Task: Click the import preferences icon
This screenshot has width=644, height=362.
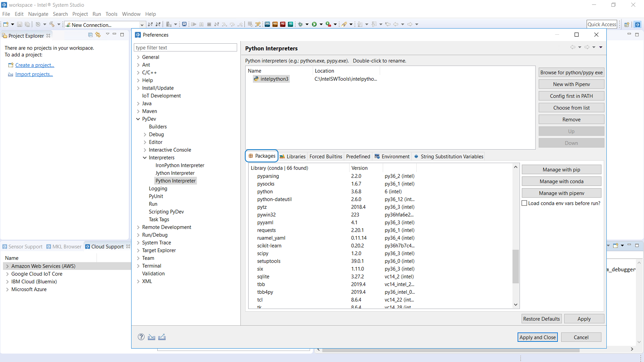Action: pyautogui.click(x=151, y=337)
